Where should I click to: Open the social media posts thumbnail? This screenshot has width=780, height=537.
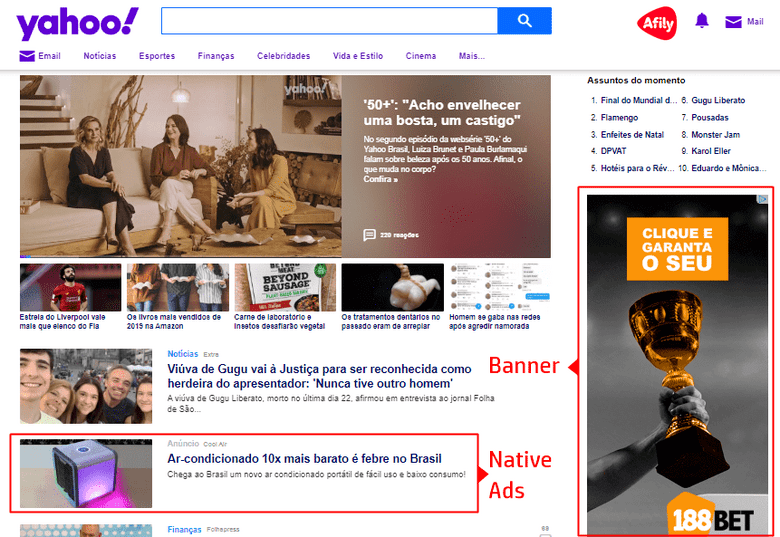coord(500,287)
